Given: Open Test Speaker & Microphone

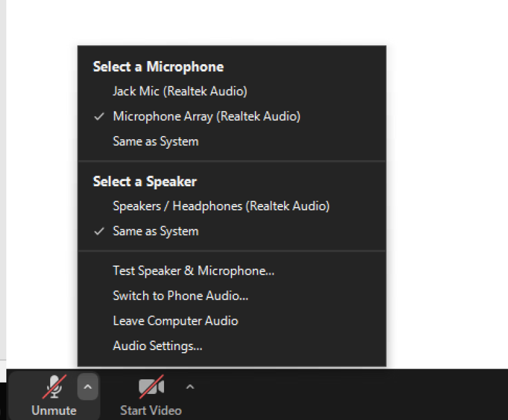Looking at the screenshot, I should pyautogui.click(x=193, y=271).
